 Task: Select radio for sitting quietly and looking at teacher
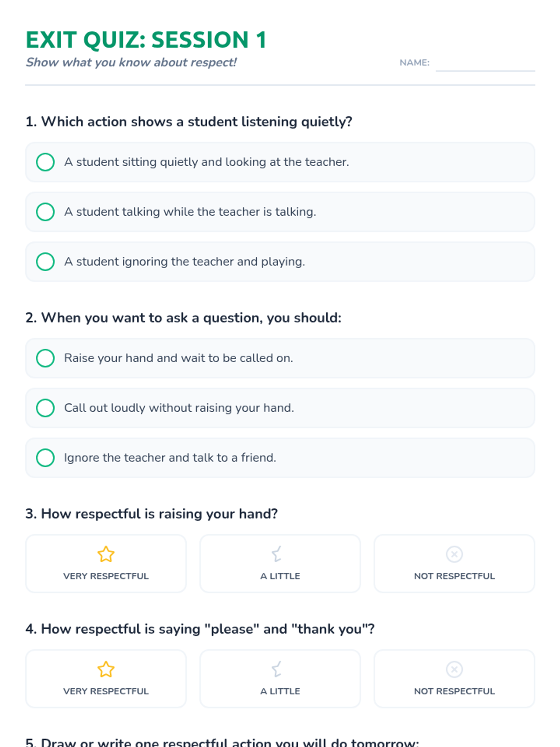coord(45,162)
